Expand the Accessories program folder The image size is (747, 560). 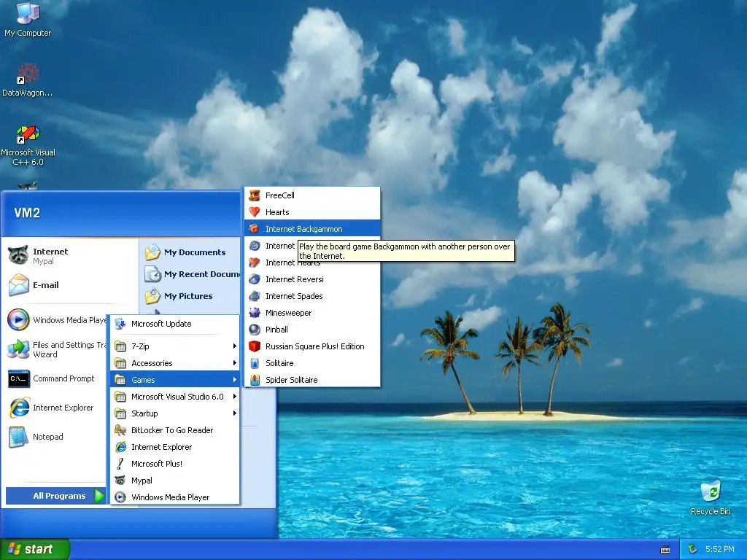(175, 363)
